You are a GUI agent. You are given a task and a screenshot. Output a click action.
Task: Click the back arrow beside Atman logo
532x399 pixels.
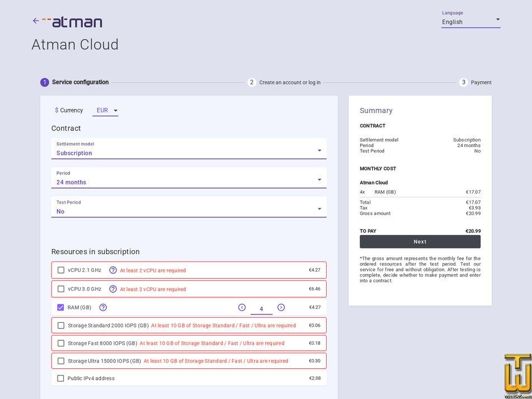pos(36,21)
